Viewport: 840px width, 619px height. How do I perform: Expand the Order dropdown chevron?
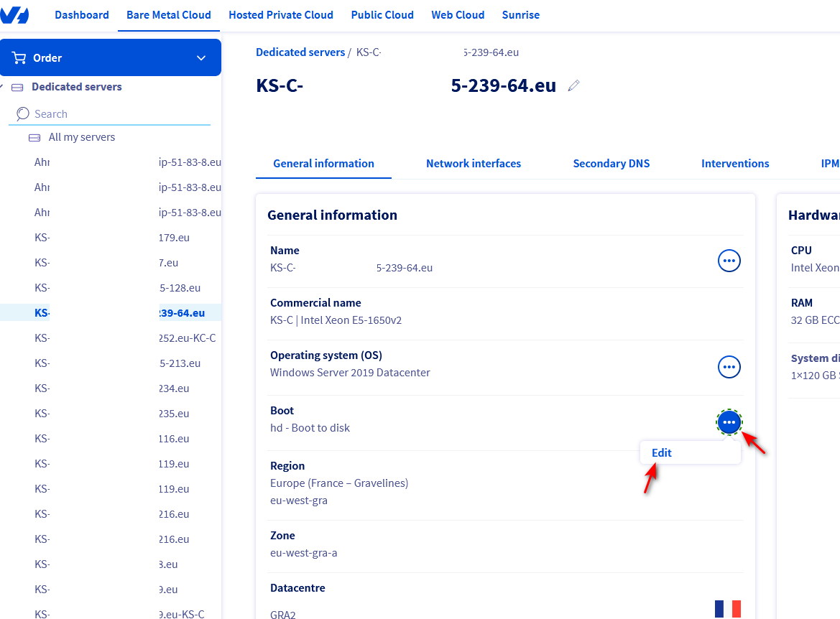(201, 58)
